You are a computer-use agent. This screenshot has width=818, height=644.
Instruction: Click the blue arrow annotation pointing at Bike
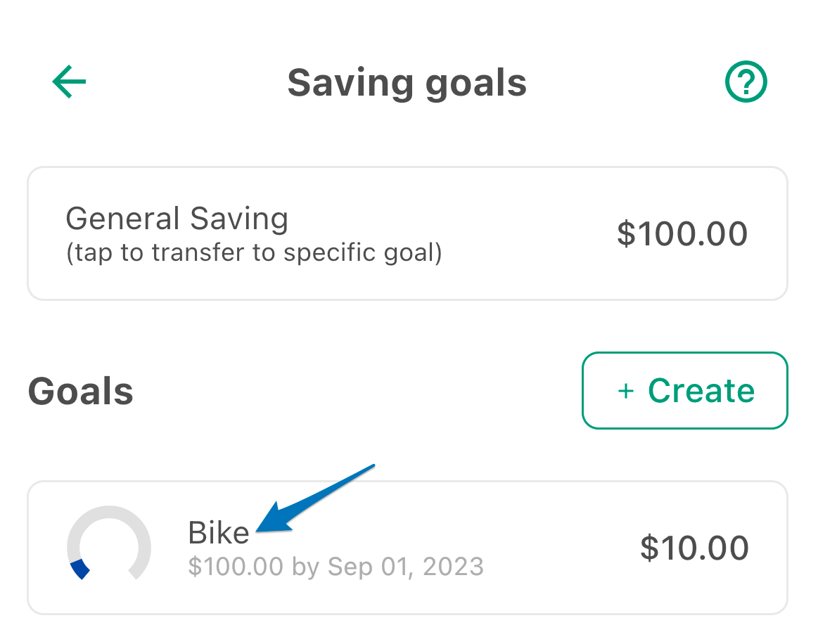click(314, 499)
